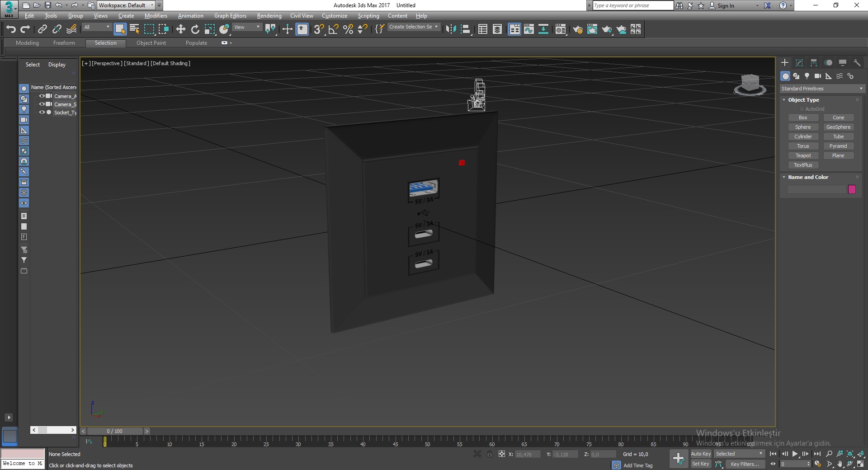Viewport: 868px width, 470px height.
Task: Click Bind to Space Warp tool
Action: (x=71, y=29)
